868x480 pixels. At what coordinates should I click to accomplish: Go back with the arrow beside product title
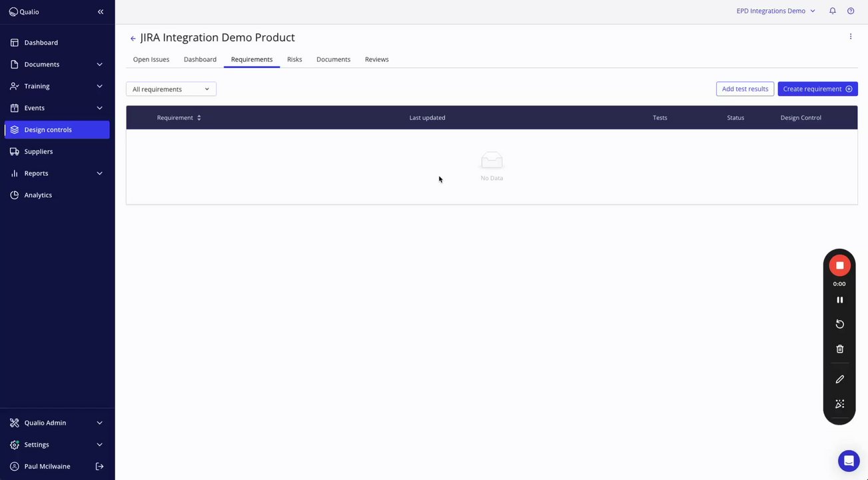[133, 39]
